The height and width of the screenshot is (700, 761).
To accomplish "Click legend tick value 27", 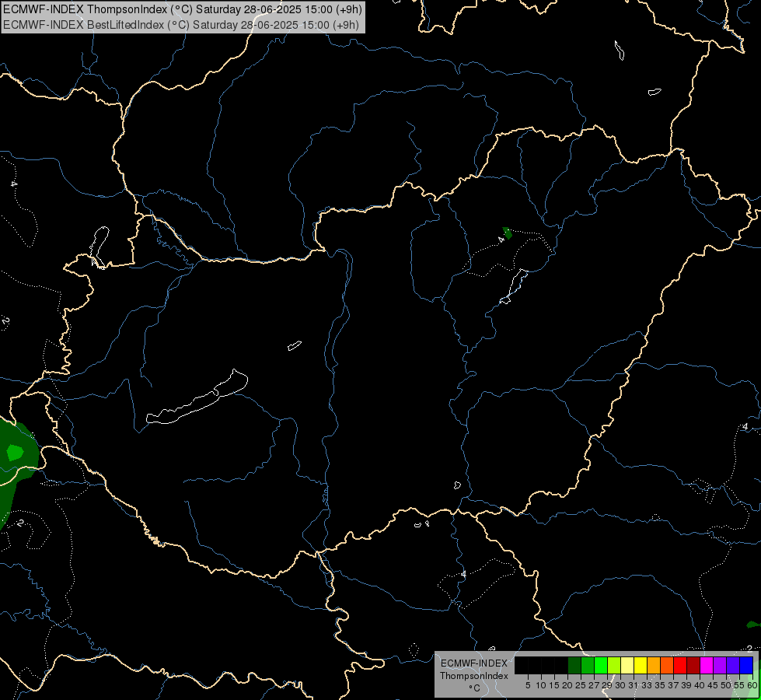I will (x=594, y=685).
